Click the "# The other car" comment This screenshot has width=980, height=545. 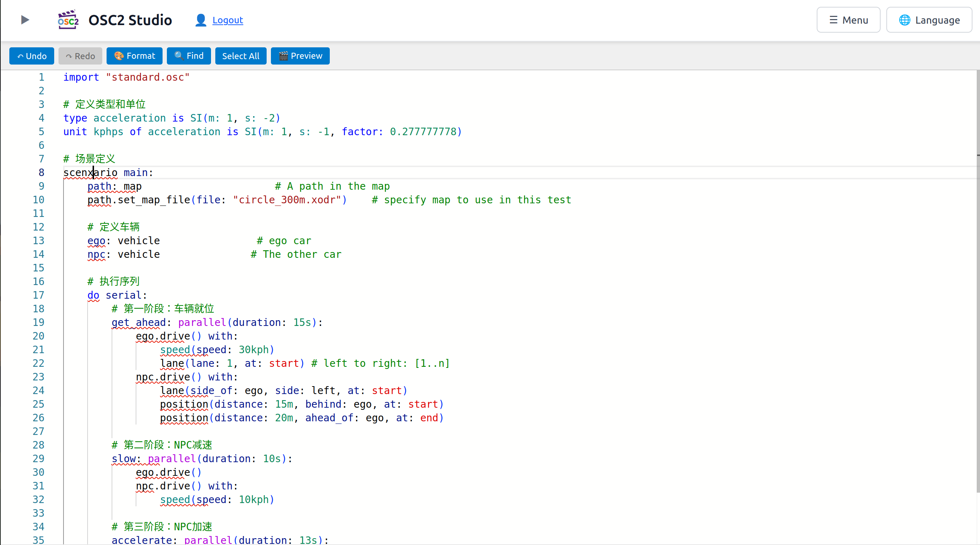296,254
